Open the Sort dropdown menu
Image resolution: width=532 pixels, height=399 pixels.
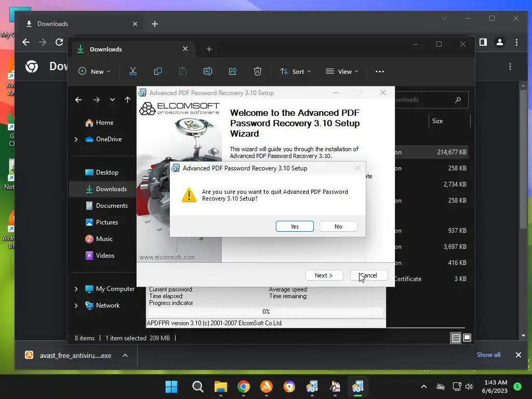point(295,71)
